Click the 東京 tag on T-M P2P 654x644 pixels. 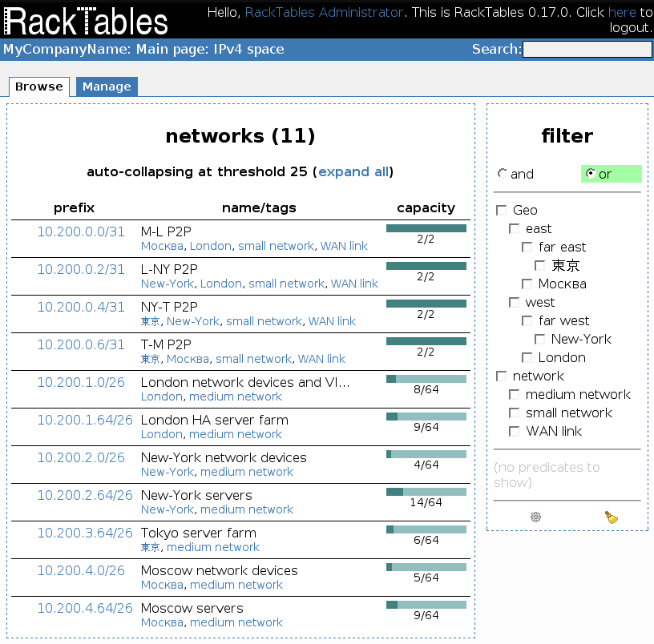pos(150,359)
